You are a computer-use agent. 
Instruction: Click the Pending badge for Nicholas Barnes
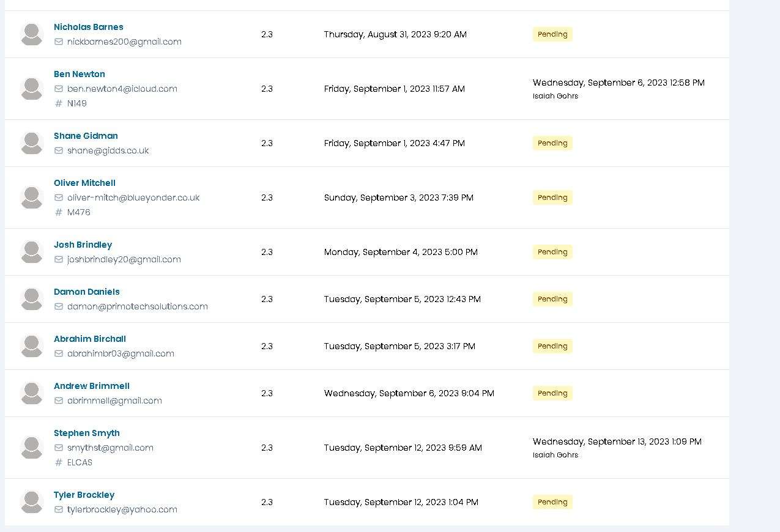click(552, 34)
